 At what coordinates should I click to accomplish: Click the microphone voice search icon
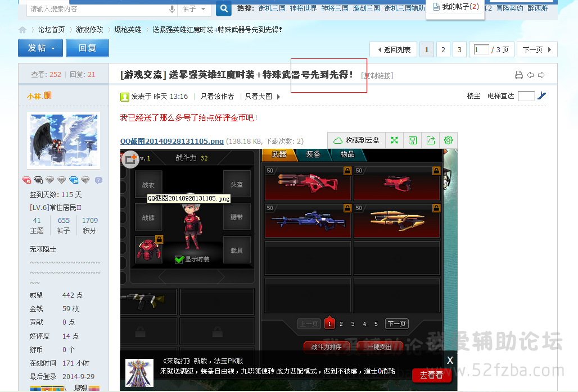point(172,9)
